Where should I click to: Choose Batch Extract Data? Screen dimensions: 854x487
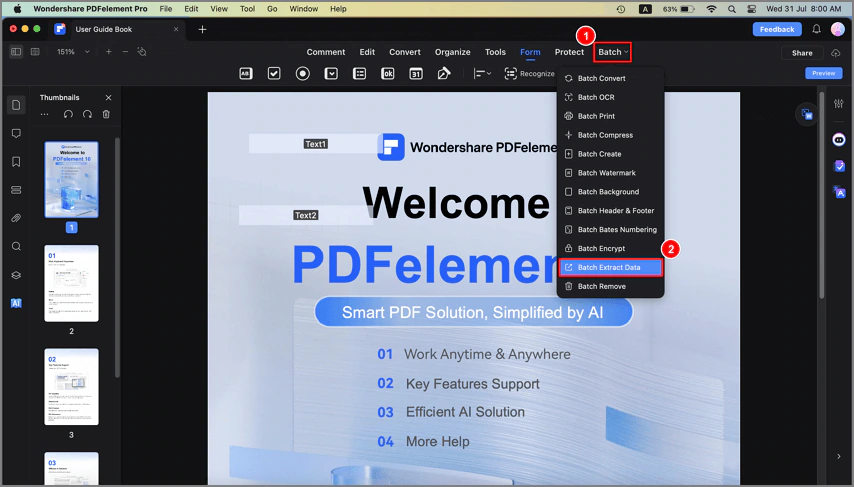click(x=611, y=267)
